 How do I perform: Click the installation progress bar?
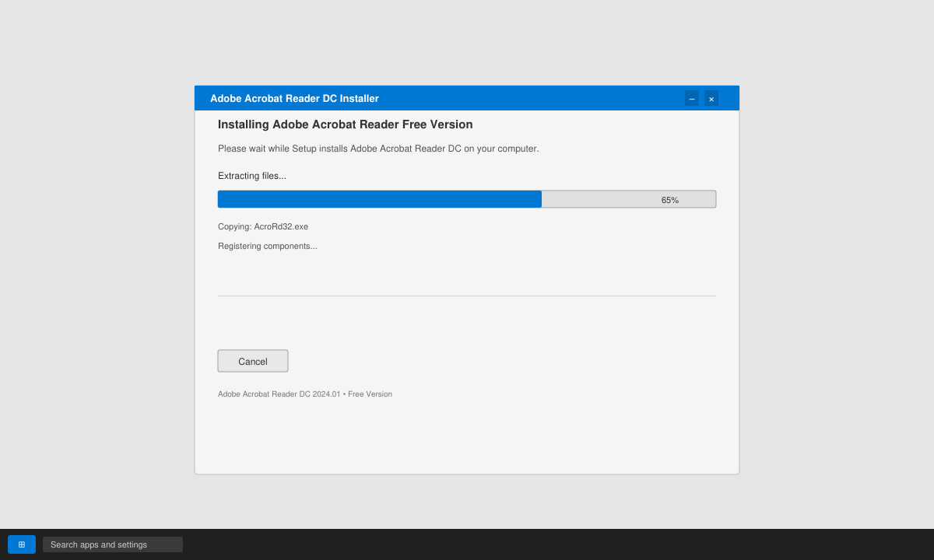pyautogui.click(x=467, y=199)
